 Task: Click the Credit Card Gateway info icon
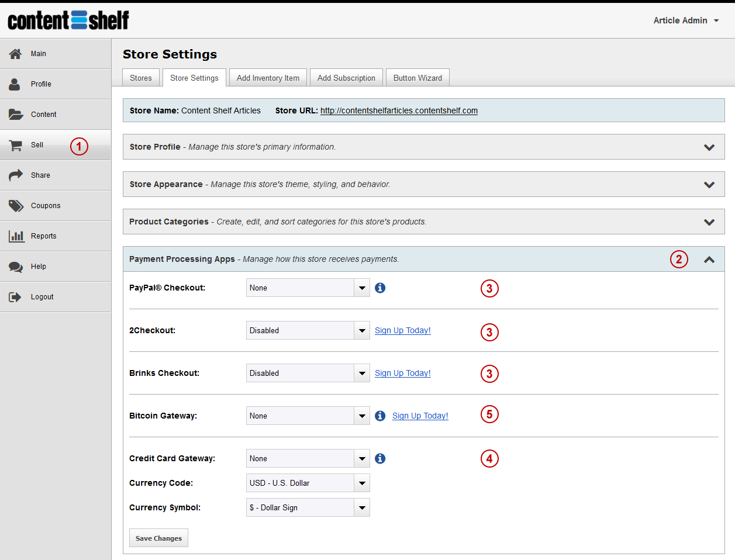380,458
